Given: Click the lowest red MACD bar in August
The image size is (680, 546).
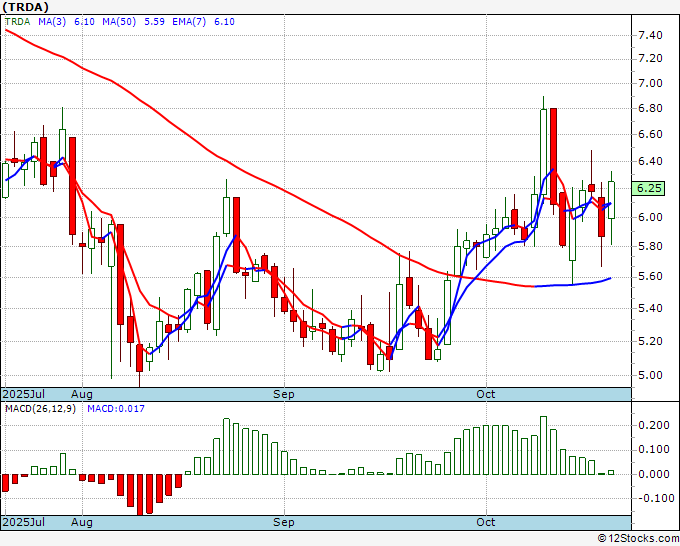Looking at the screenshot, I should click(x=140, y=494).
